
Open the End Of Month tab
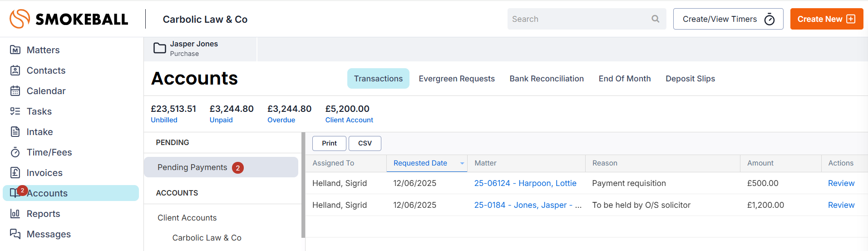625,79
